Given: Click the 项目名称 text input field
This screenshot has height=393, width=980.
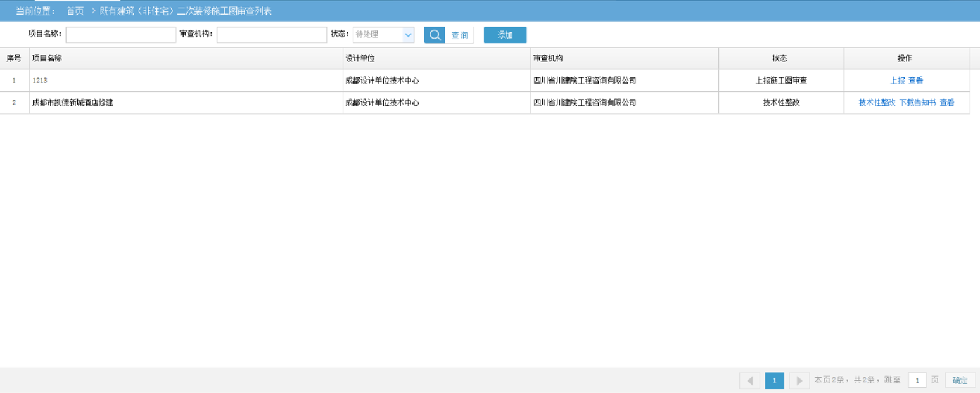Looking at the screenshot, I should pyautogui.click(x=120, y=35).
